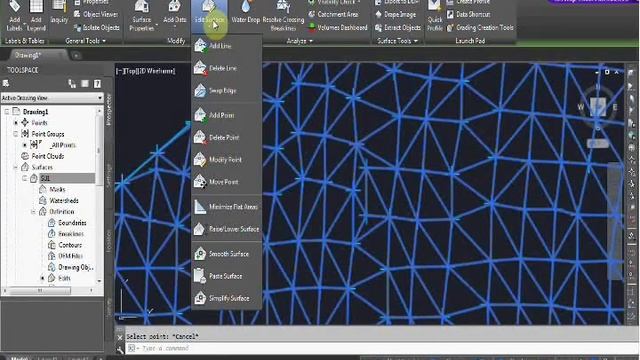Open the Prospector vertical tab
The height and width of the screenshot is (360, 640).
(x=109, y=109)
